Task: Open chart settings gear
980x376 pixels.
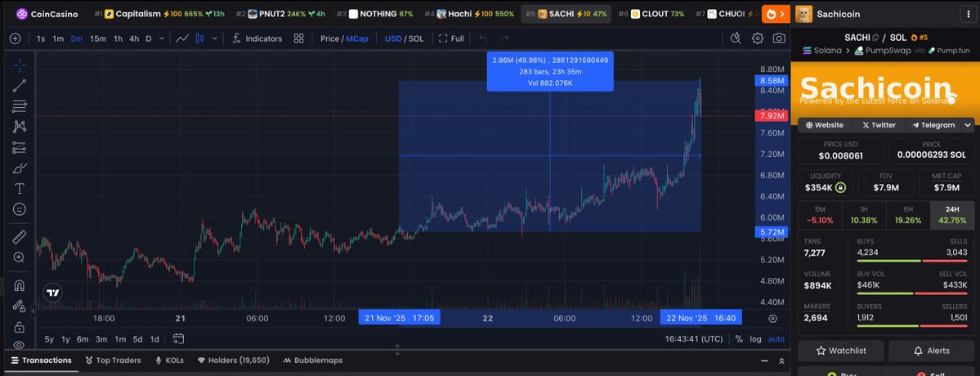Action: coord(758,38)
